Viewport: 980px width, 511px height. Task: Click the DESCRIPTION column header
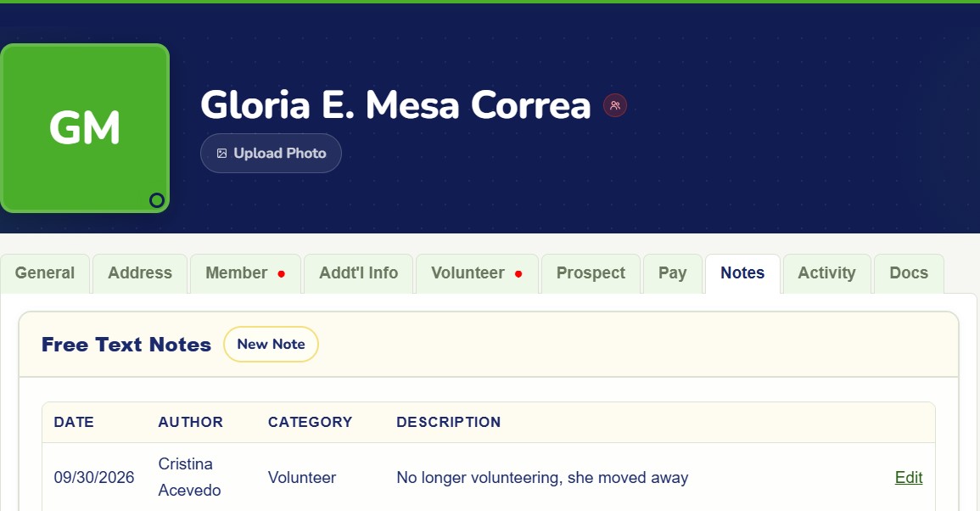449,422
